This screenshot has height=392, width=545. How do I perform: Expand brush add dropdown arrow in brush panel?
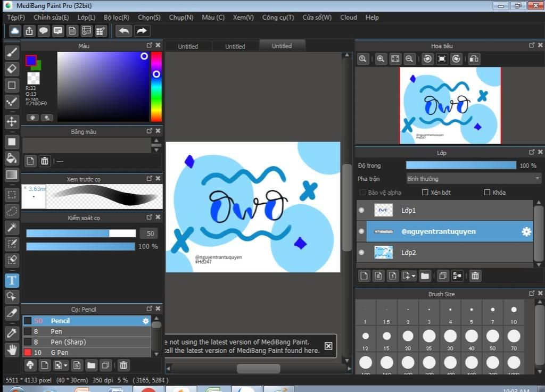pyautogui.click(x=65, y=365)
